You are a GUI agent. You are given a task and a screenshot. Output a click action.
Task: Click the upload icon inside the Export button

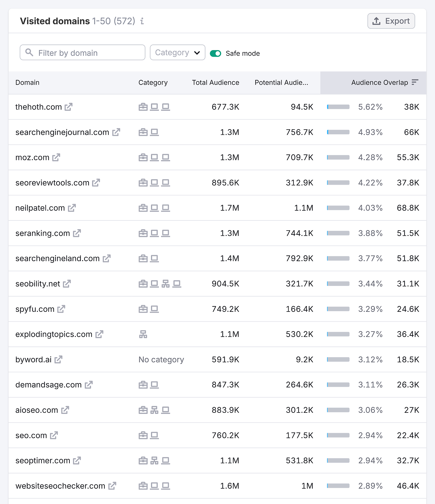(x=376, y=21)
